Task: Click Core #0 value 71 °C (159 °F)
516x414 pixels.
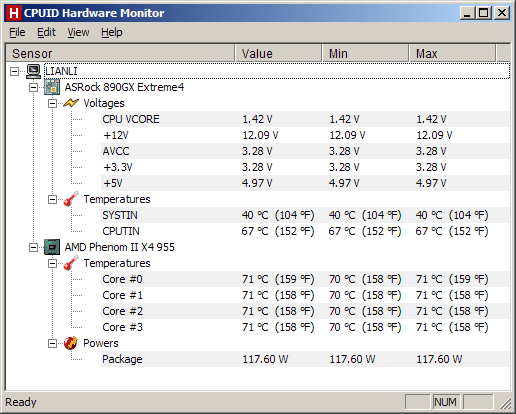Action: click(x=278, y=279)
